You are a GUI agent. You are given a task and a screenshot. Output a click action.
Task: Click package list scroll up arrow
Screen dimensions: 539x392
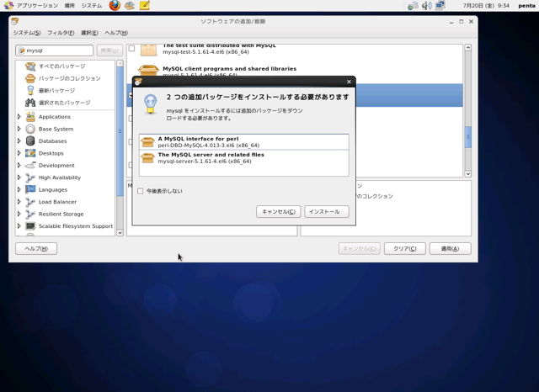click(468, 48)
